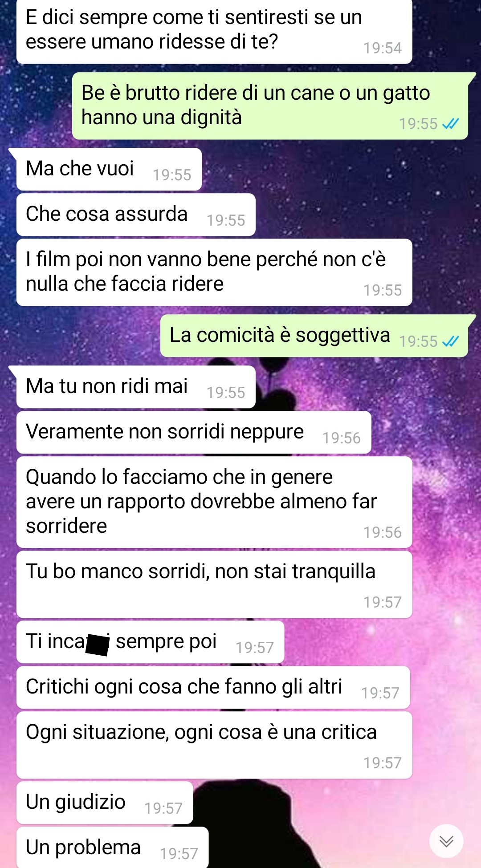
Task: Select the 'Che cosa assurda' message
Action: [x=136, y=215]
